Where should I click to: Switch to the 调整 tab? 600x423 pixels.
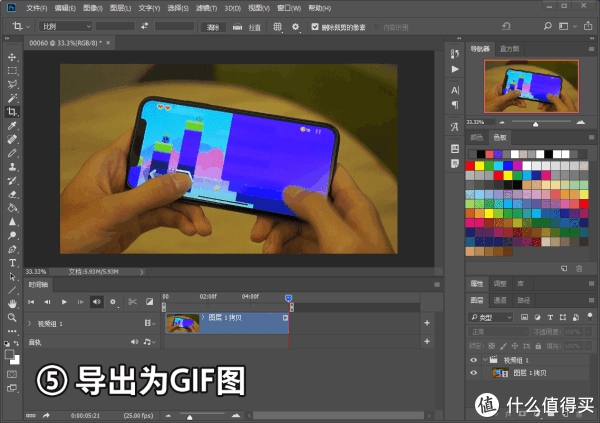point(500,284)
